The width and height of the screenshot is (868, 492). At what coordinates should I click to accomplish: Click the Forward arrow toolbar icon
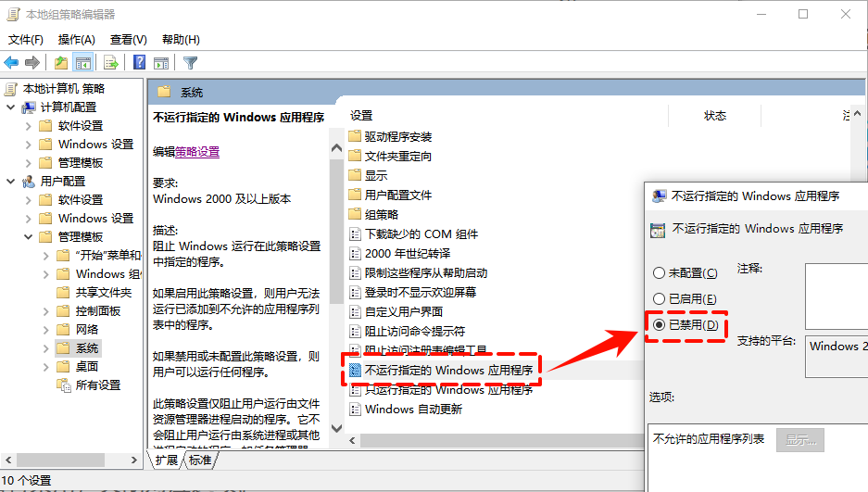pos(32,62)
